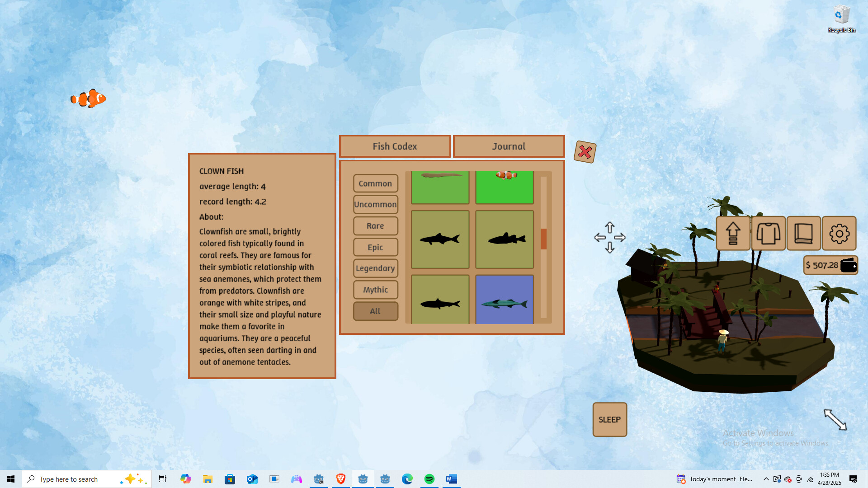Image resolution: width=868 pixels, height=488 pixels.
Task: Filter fish by Epic rarity
Action: coord(375,247)
